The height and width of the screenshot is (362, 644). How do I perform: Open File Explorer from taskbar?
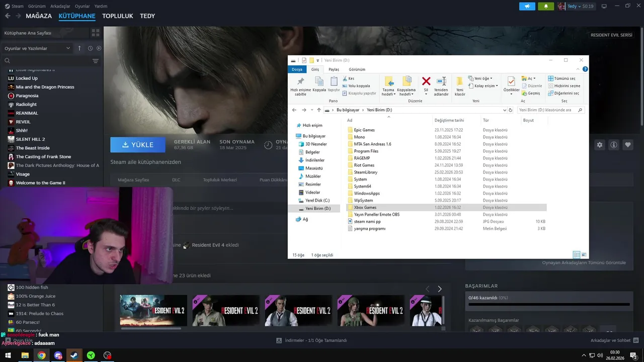25,355
